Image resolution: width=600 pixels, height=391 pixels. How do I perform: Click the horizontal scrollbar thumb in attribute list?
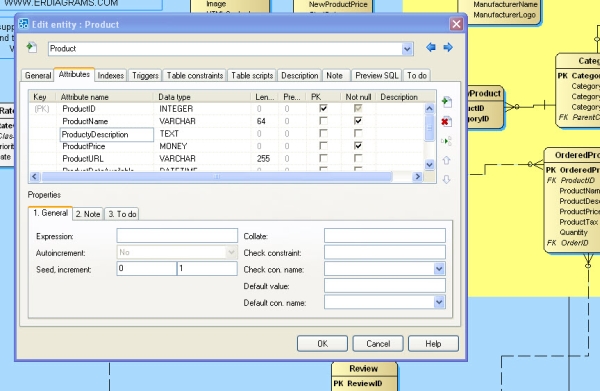pos(217,176)
